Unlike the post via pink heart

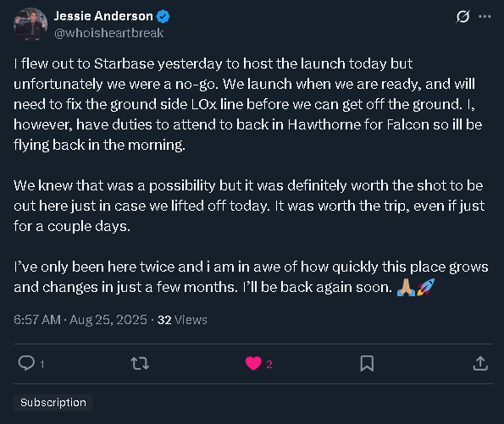pyautogui.click(x=253, y=364)
